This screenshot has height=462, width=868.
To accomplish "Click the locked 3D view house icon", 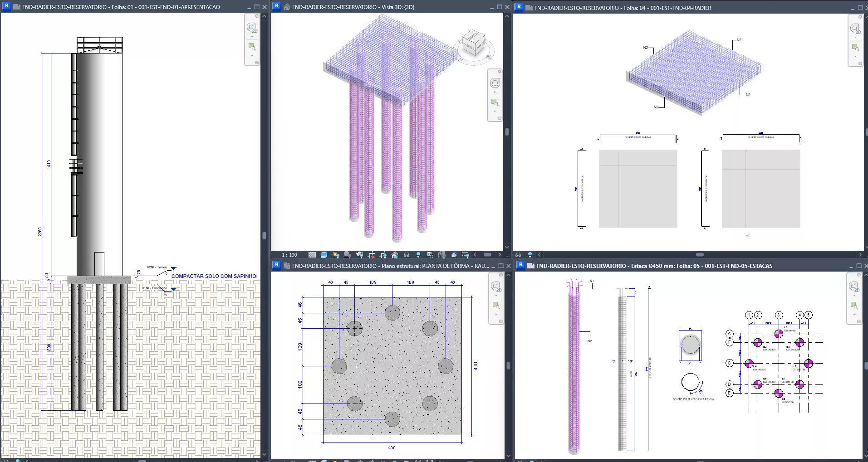I will coord(395,255).
